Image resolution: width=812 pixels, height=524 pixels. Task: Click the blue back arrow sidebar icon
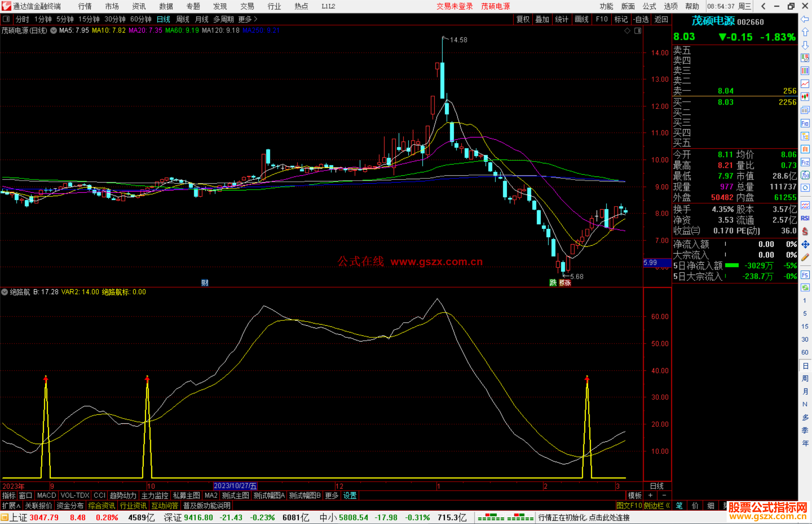point(805,19)
